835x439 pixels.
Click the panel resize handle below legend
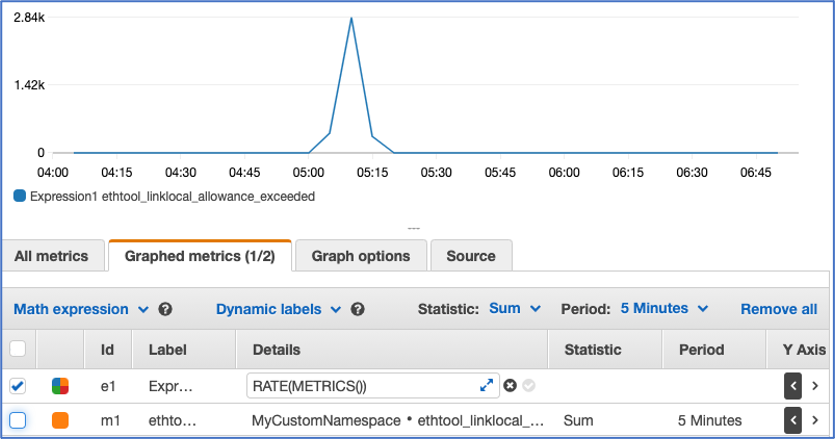click(x=414, y=228)
